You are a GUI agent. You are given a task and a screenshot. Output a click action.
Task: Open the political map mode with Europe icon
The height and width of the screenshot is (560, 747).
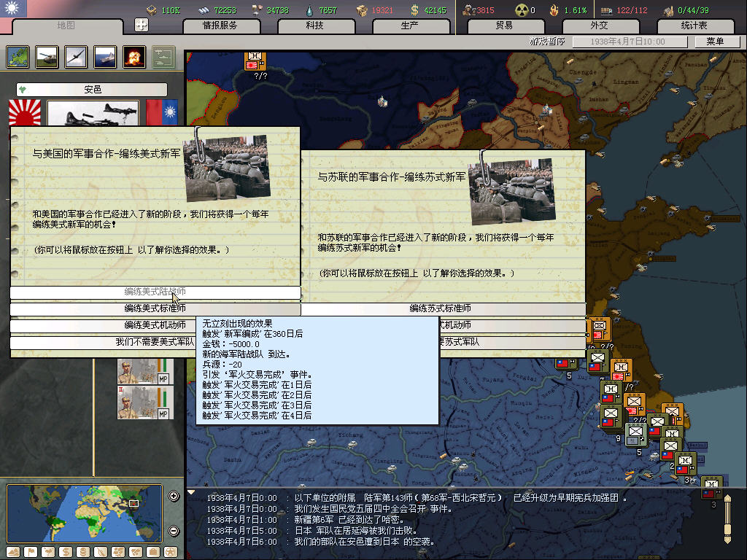[18, 57]
